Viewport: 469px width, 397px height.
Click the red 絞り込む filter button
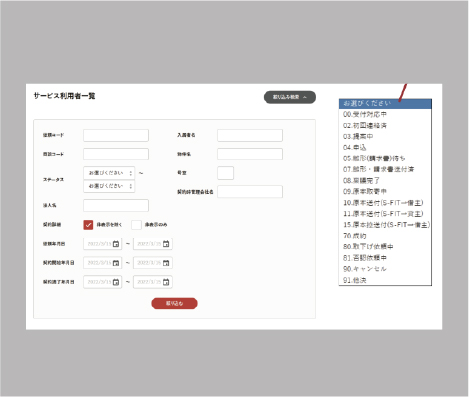pyautogui.click(x=174, y=303)
